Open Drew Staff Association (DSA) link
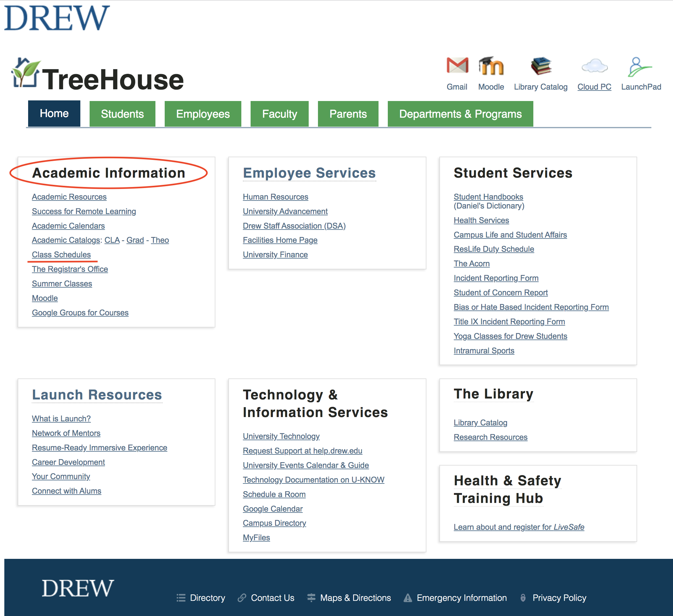The image size is (673, 616). pyautogui.click(x=294, y=226)
